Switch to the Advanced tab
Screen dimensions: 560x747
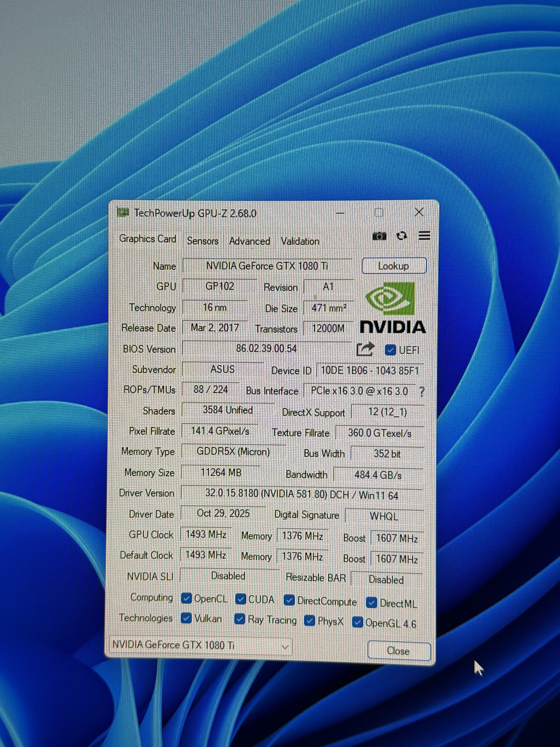(249, 241)
